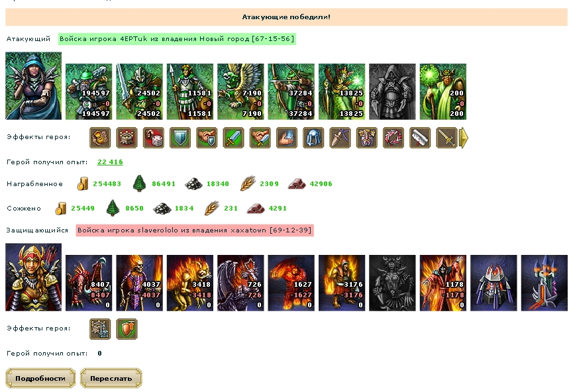
Task: Select the teal shield effect icon
Action: [x=180, y=138]
